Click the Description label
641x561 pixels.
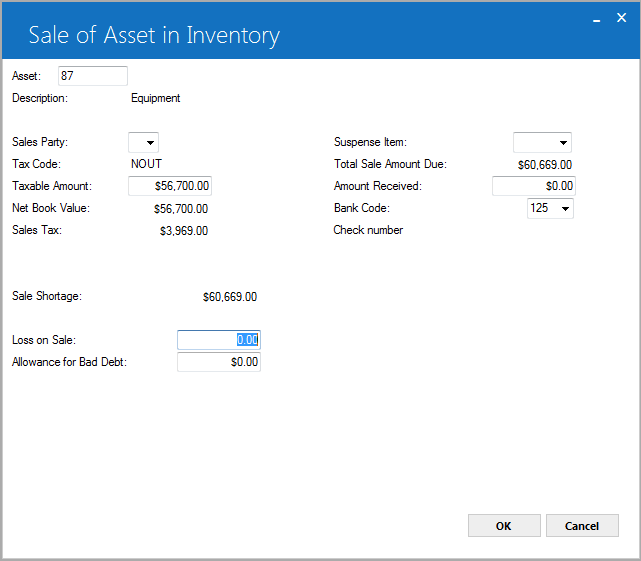(x=40, y=98)
